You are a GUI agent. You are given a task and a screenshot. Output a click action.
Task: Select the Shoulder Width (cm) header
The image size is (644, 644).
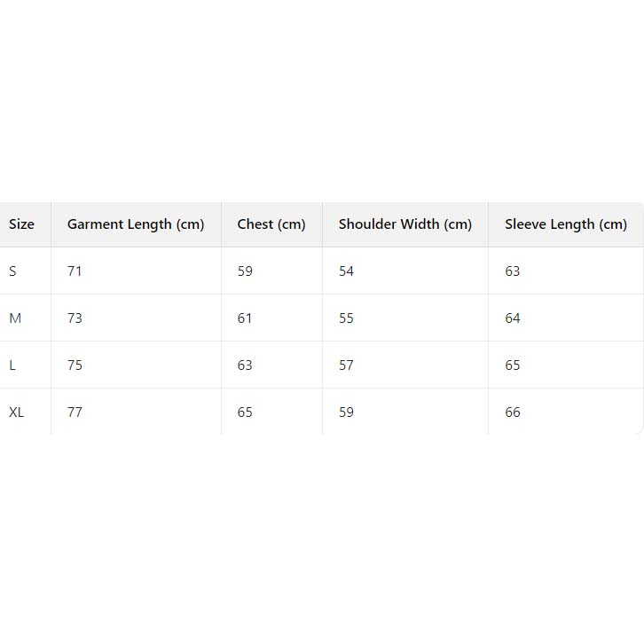404,224
